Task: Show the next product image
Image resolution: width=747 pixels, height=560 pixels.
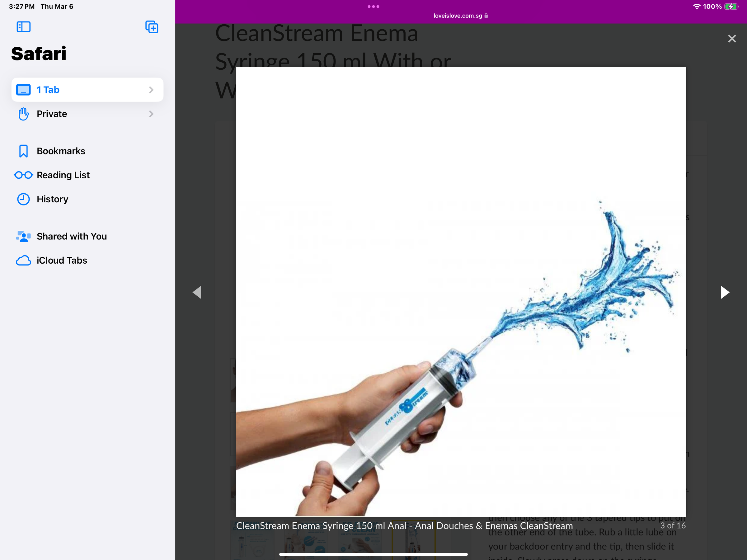Action: (x=724, y=292)
